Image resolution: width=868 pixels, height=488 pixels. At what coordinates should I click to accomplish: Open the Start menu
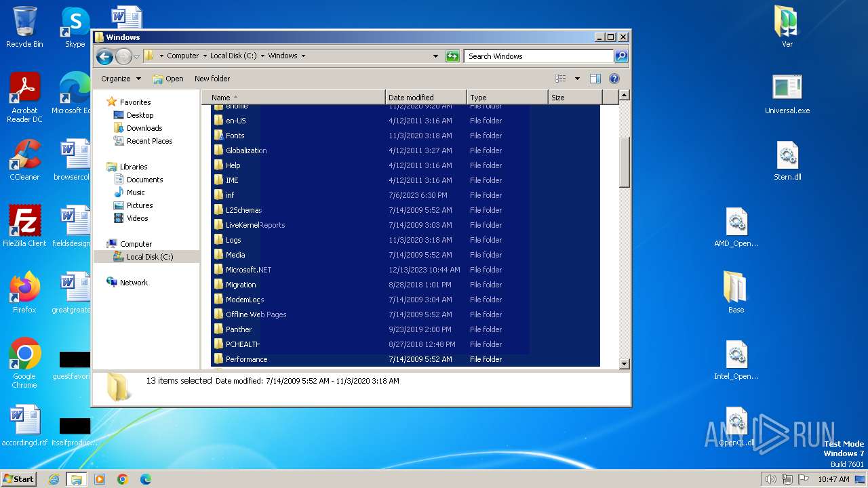tap(18, 479)
